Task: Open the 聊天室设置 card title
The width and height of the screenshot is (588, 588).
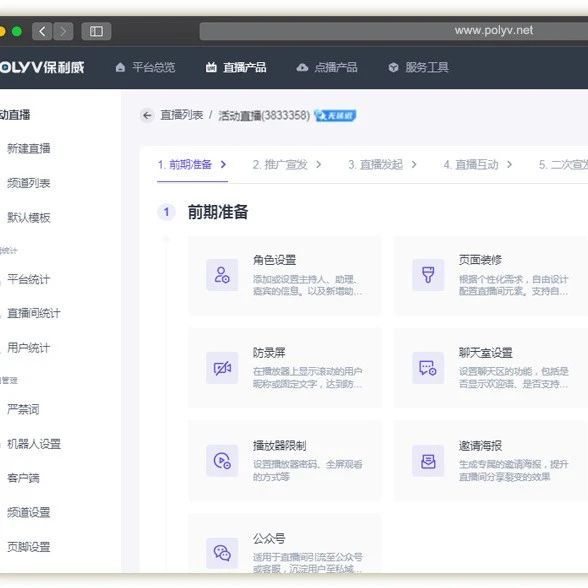Action: (486, 353)
